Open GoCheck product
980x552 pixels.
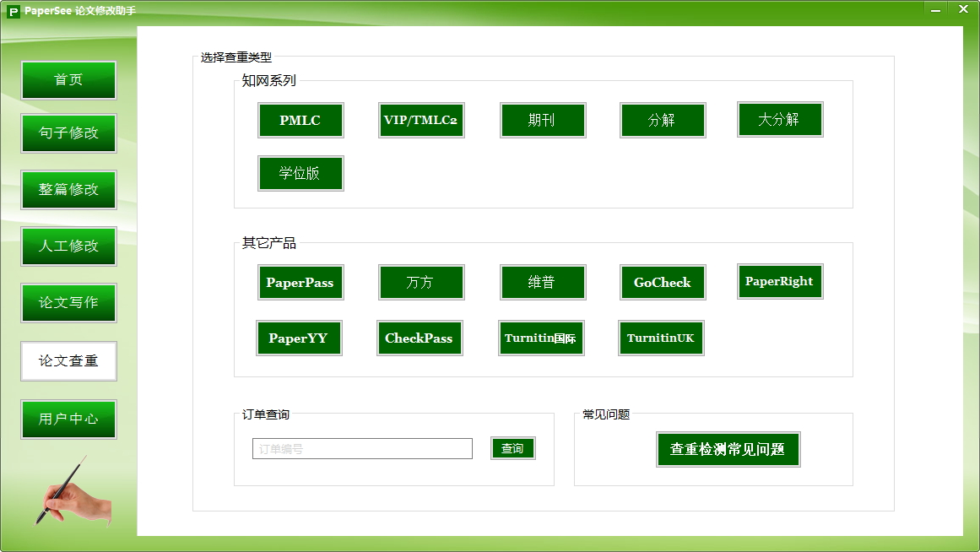point(663,283)
